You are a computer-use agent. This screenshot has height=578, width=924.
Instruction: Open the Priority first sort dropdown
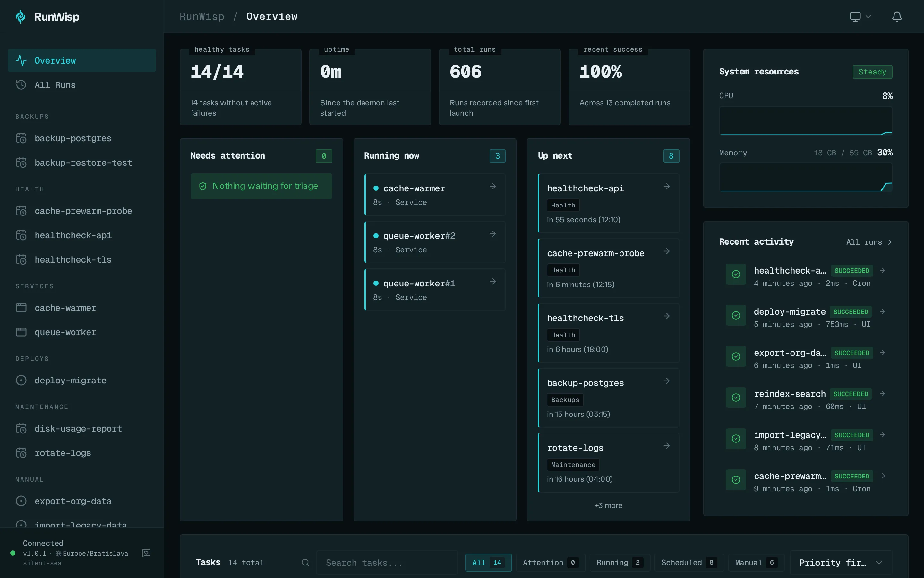(841, 562)
